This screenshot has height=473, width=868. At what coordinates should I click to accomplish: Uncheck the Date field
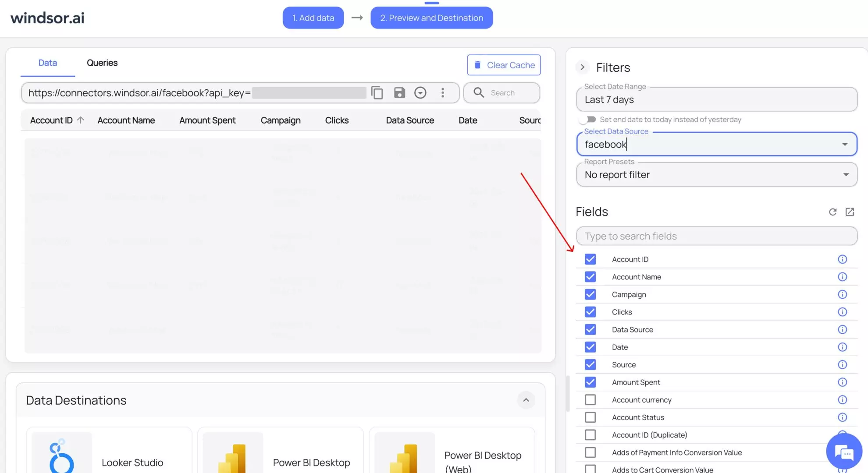coord(590,347)
